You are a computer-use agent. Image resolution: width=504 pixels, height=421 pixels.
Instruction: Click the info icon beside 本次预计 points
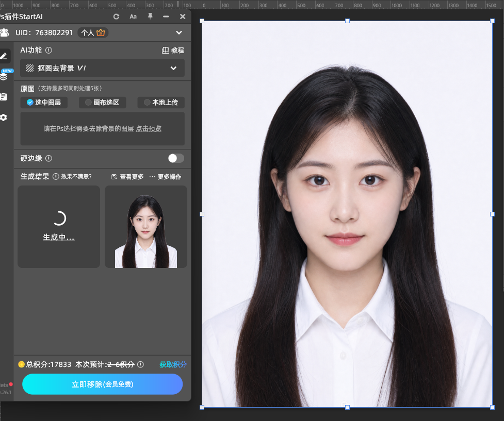coord(140,364)
